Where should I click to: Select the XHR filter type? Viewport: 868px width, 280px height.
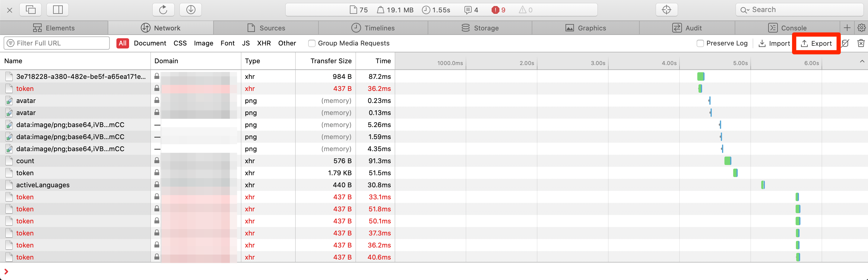264,43
